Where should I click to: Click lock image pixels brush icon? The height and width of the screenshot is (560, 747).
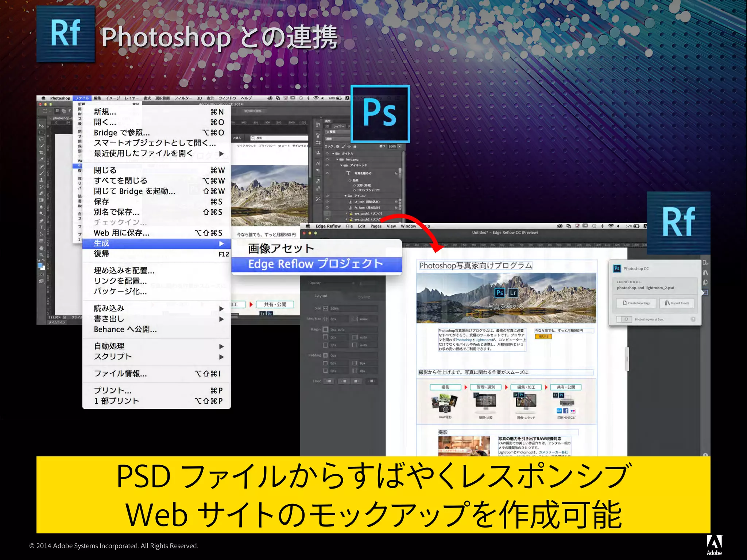pyautogui.click(x=343, y=146)
